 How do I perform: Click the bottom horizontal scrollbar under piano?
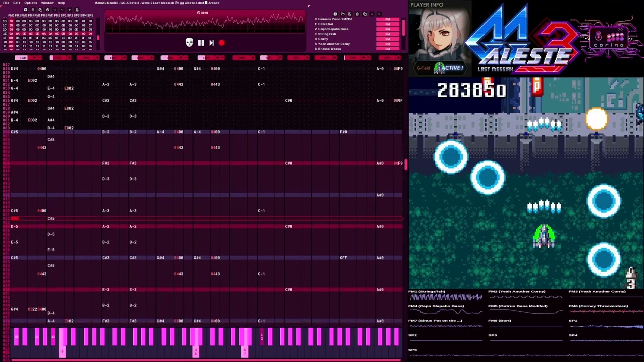point(206,359)
